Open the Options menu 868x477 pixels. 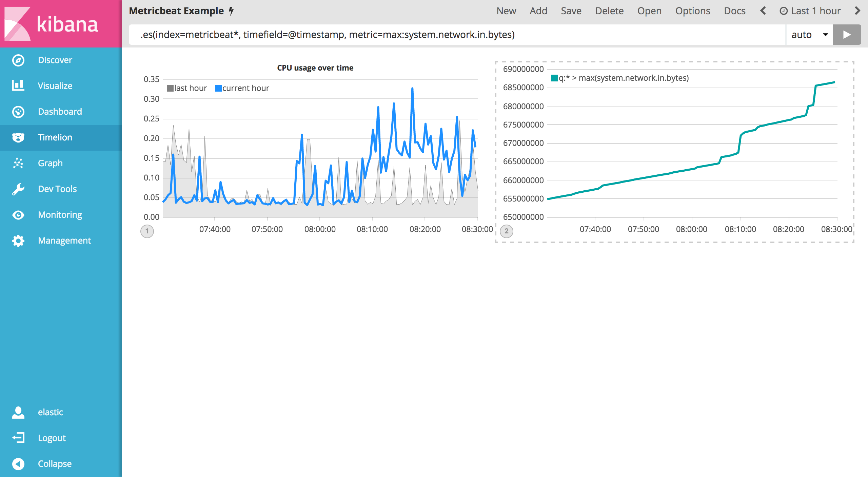[x=693, y=11]
